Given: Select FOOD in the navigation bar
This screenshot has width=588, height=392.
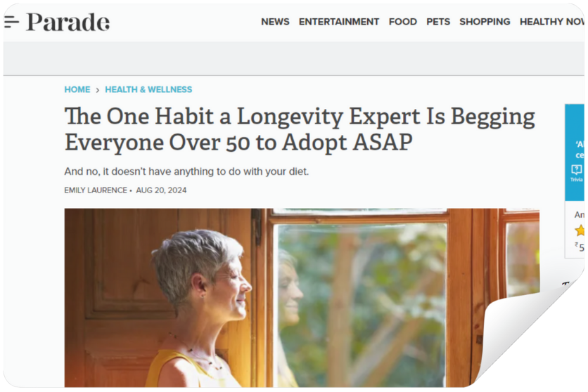Looking at the screenshot, I should [403, 22].
